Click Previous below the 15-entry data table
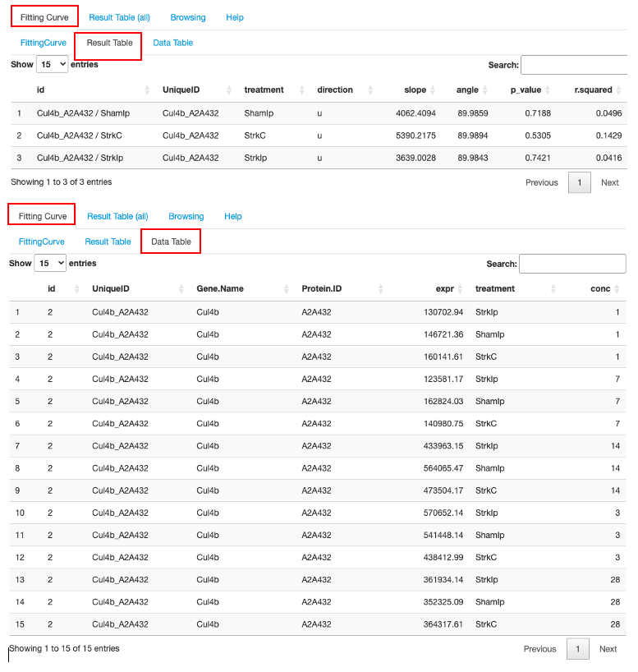The image size is (638, 672). coord(540,648)
